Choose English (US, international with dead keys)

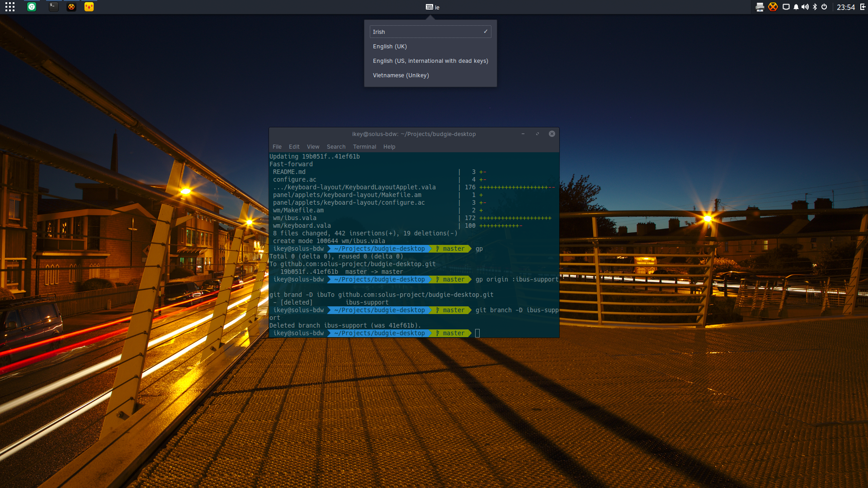430,61
